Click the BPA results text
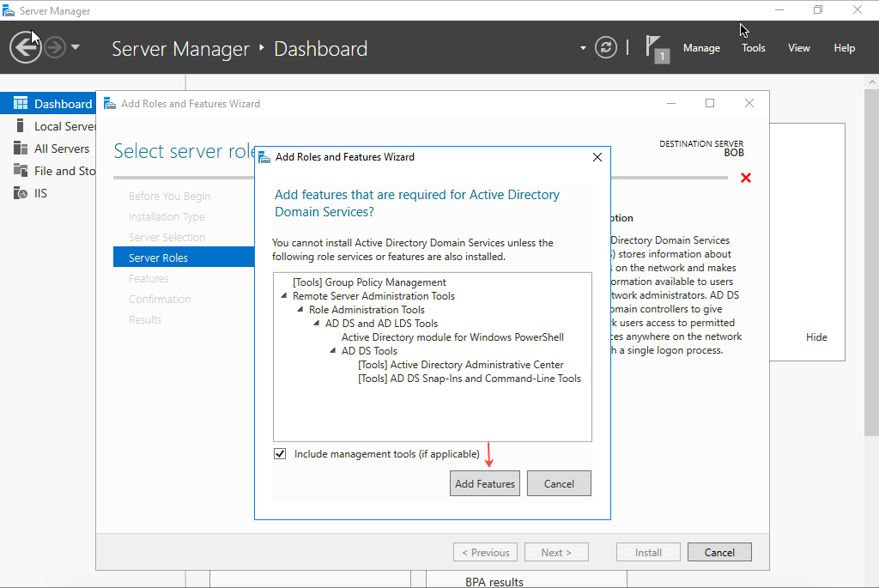 (494, 582)
